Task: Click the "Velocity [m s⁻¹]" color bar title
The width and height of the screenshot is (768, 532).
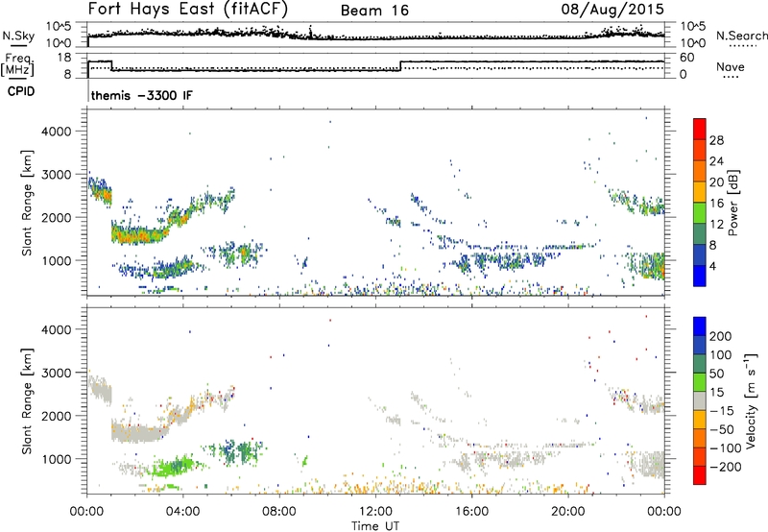Action: click(751, 401)
